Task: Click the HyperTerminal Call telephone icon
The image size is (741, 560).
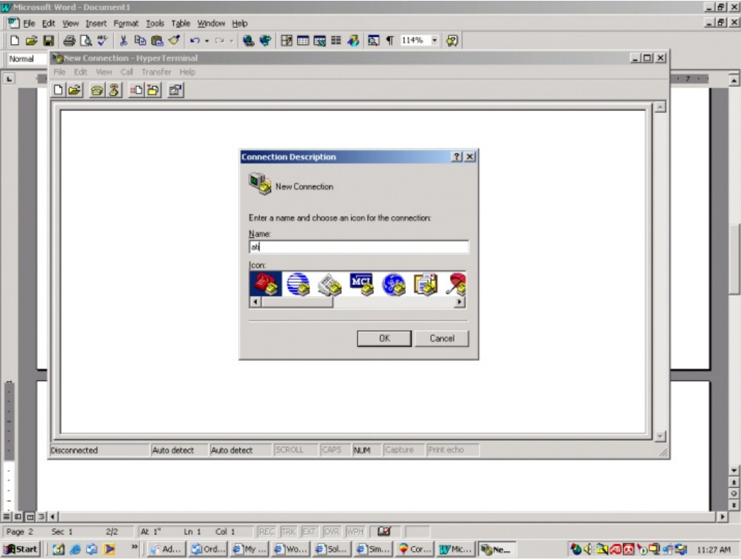Action: [x=97, y=90]
